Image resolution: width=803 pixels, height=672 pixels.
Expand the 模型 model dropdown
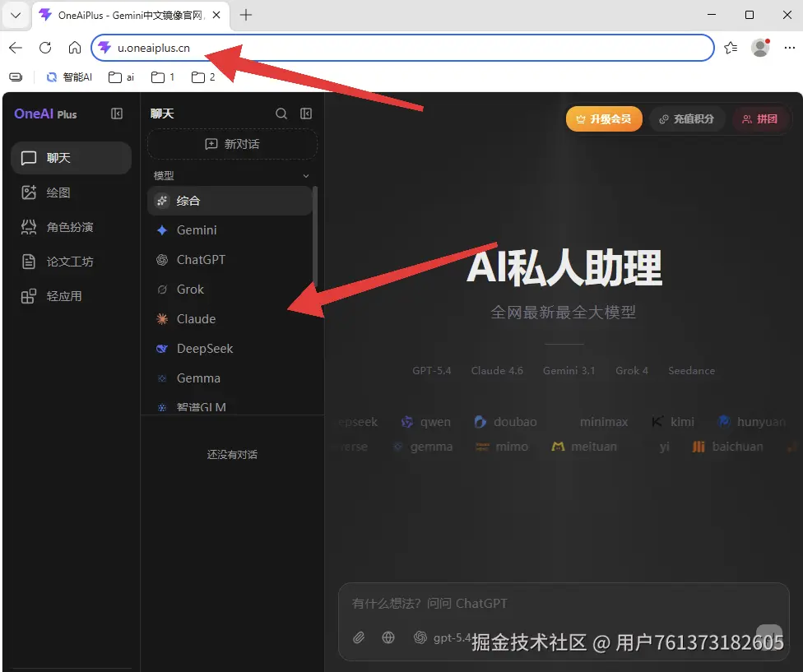click(232, 174)
